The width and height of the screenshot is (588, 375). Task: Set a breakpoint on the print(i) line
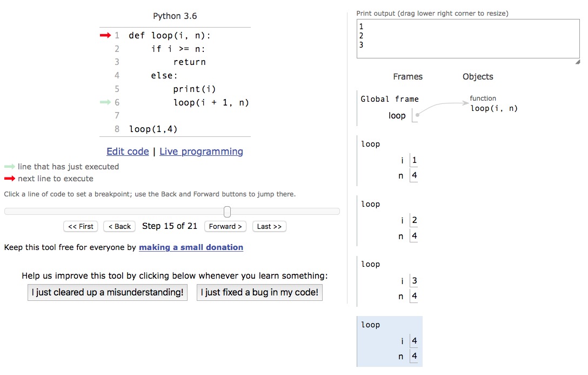[194, 89]
